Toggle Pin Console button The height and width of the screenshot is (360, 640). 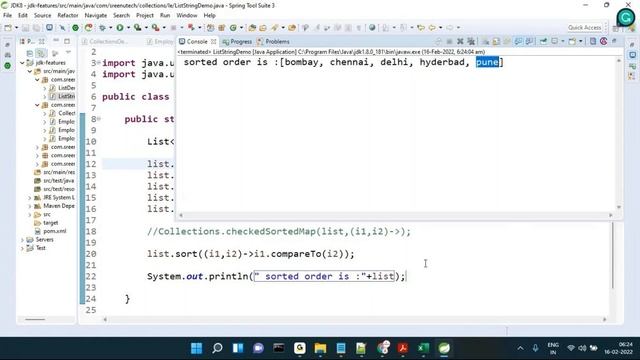[543, 41]
